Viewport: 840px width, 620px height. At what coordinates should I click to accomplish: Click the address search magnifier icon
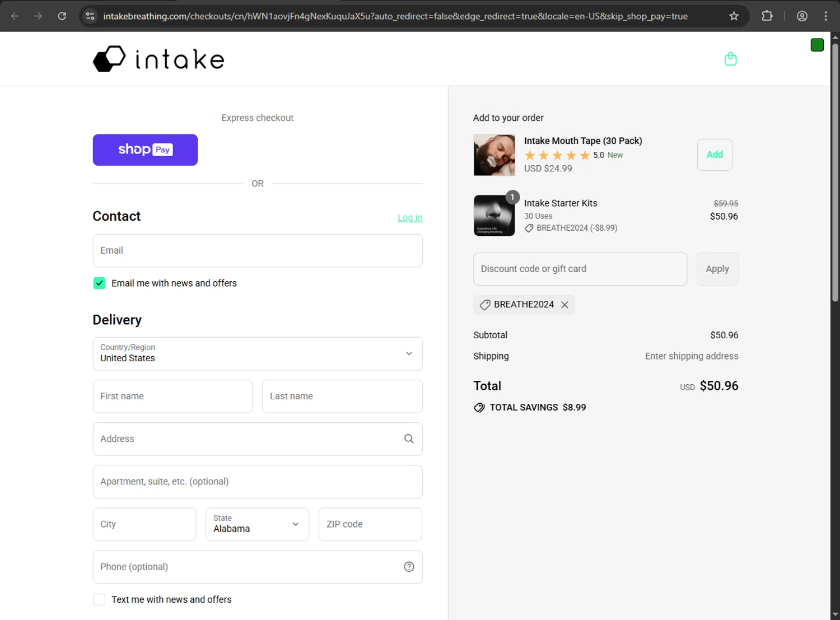click(409, 439)
